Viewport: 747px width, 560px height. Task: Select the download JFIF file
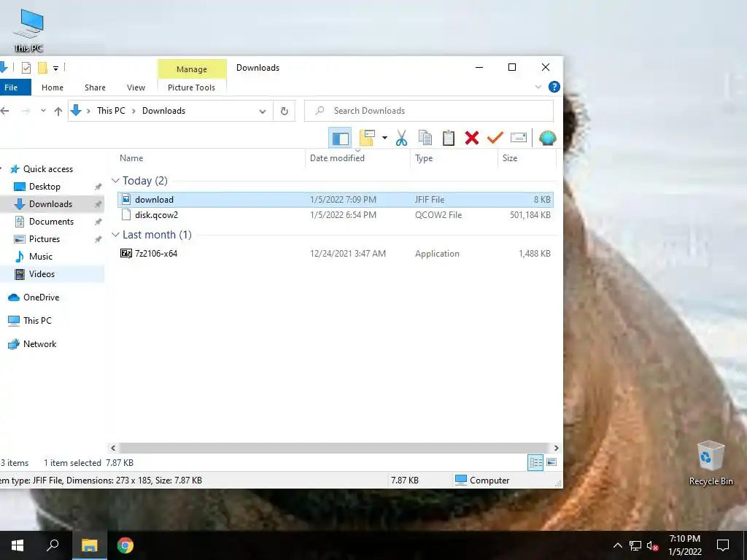(336, 200)
